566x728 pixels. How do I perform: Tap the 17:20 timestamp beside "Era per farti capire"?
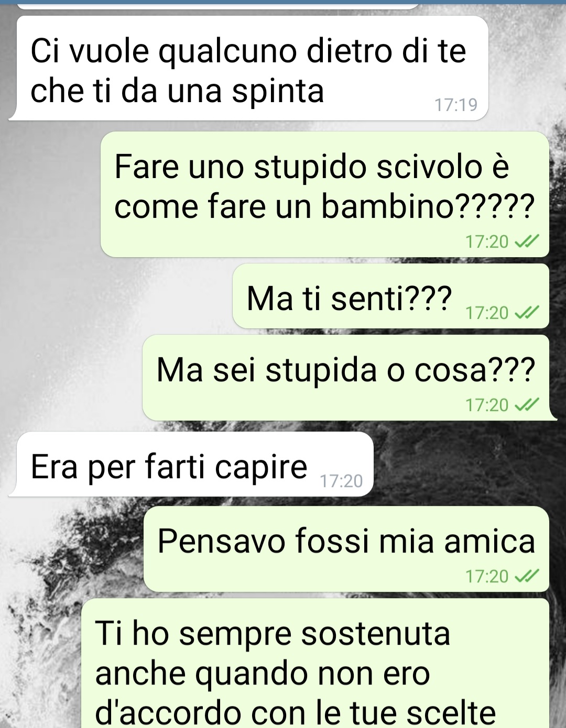[341, 481]
